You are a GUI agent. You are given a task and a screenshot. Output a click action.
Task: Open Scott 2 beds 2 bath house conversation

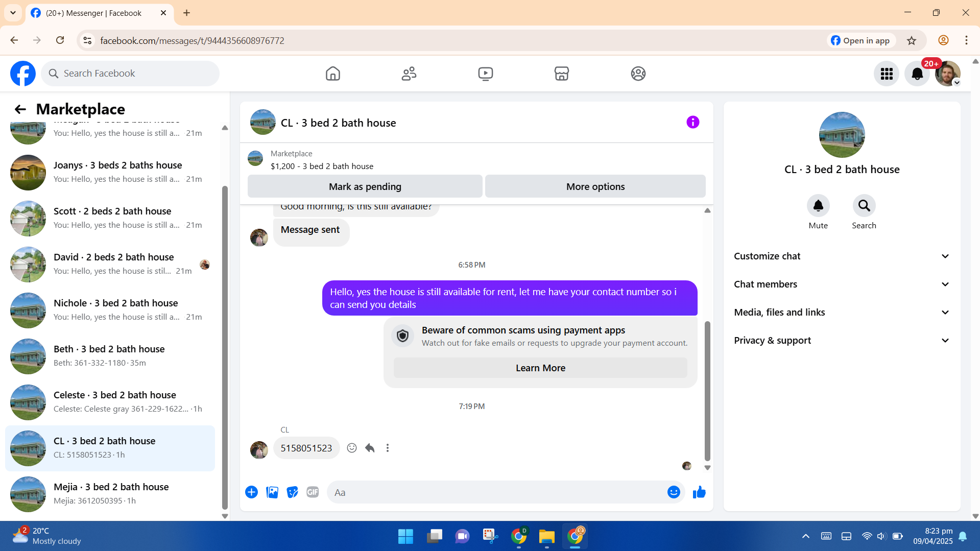pyautogui.click(x=110, y=218)
